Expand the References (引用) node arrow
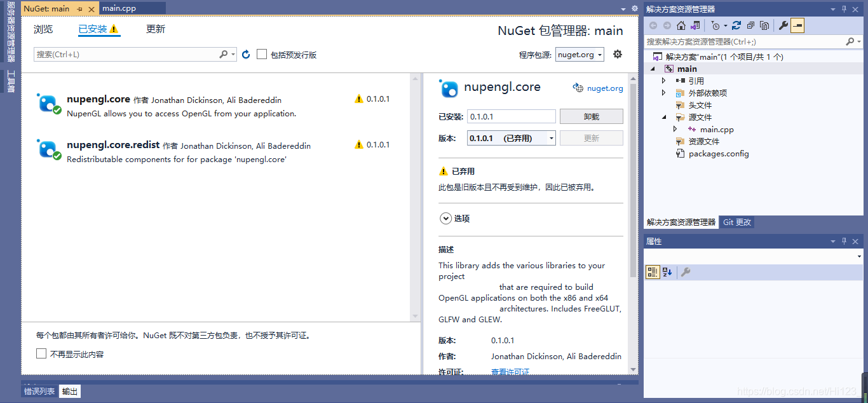 tap(663, 81)
